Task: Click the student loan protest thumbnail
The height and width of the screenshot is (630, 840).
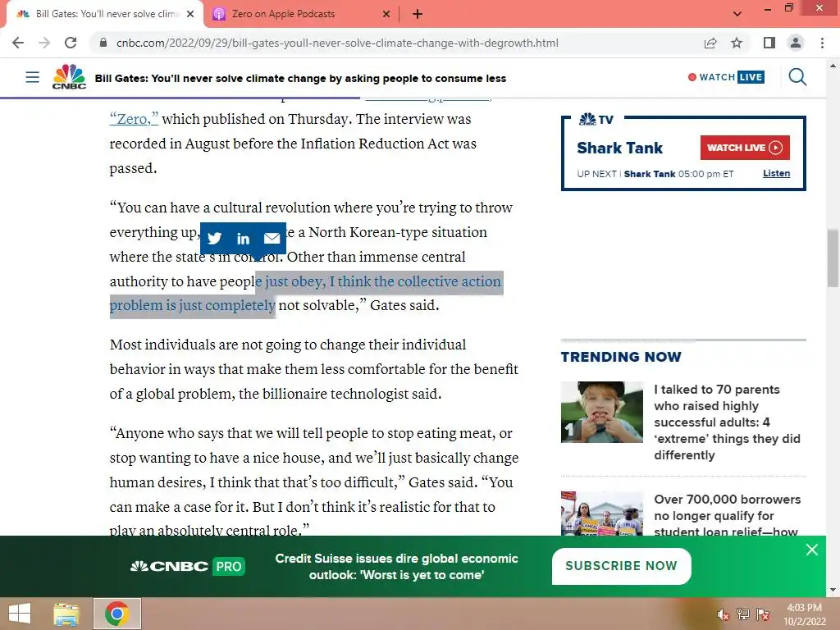Action: pos(601,514)
